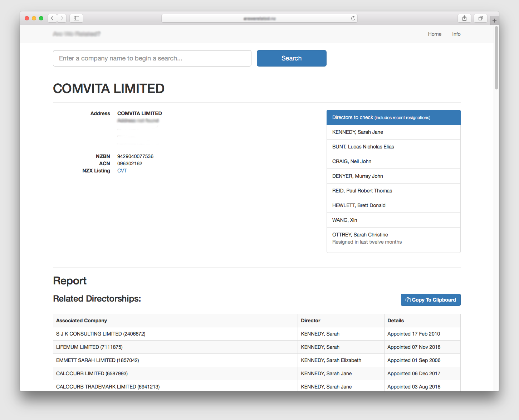Select resigned director OTTREY, Sarah Christine

[x=360, y=235]
